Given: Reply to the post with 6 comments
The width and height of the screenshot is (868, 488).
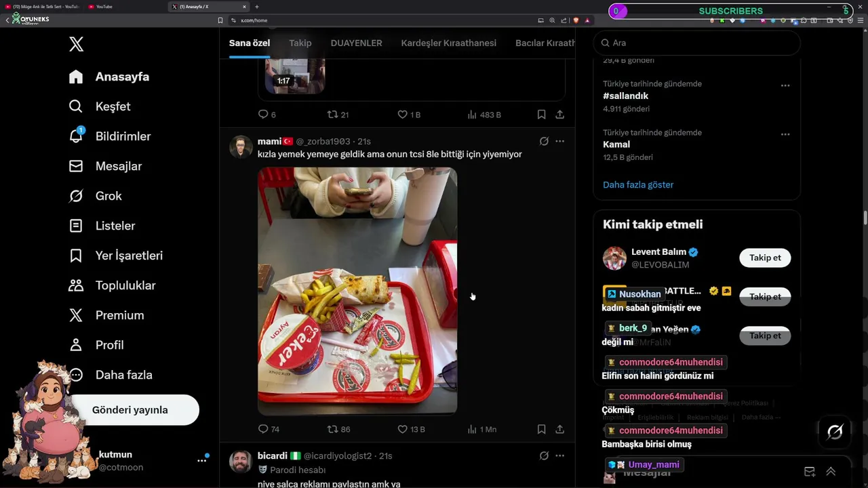Looking at the screenshot, I should [x=267, y=115].
